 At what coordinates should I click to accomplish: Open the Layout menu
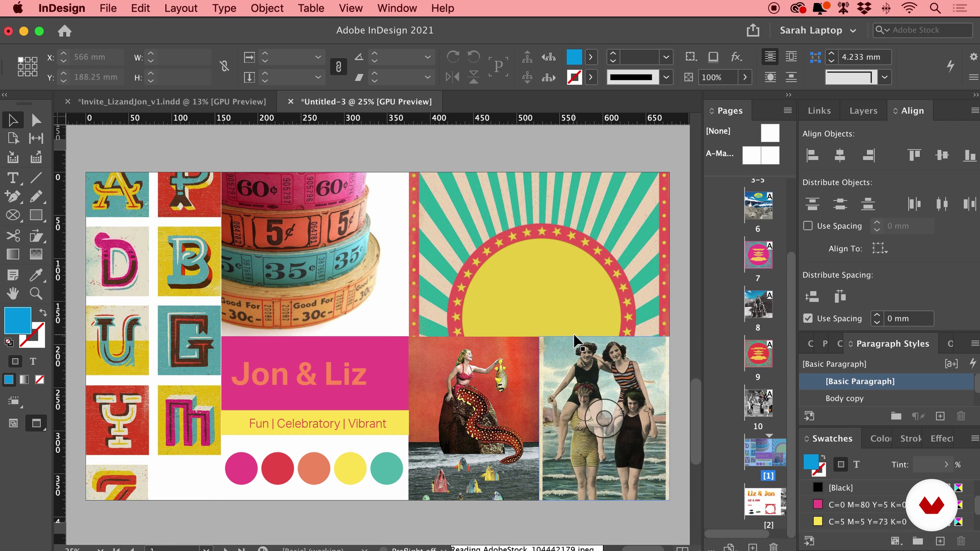tap(181, 8)
